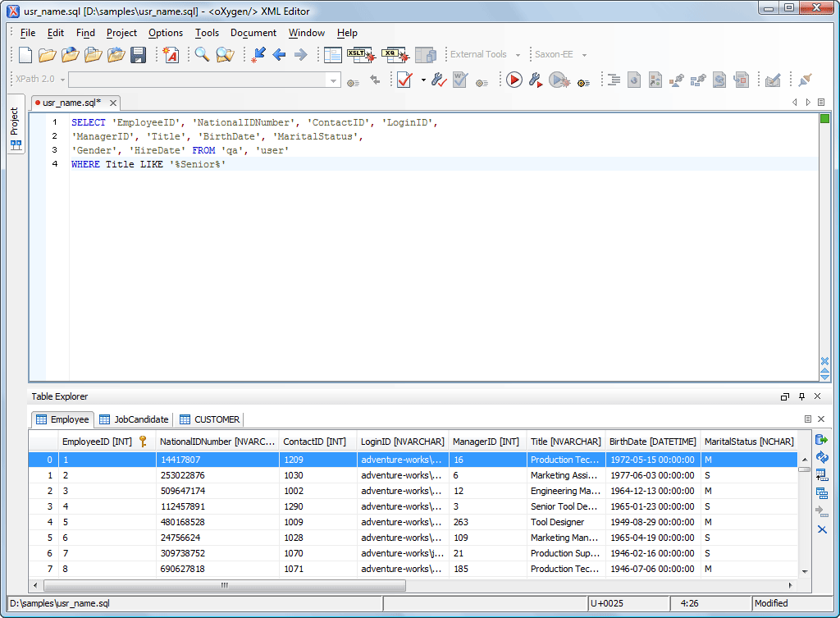Click the Format and Indent icon
The image size is (840, 618).
tap(613, 80)
